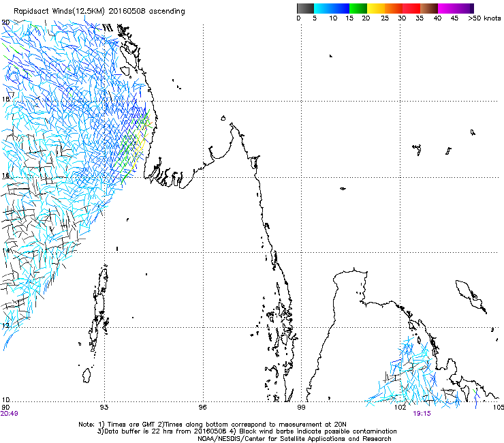Viewport: 504px width, 443px height.
Task: Click the legend label '30'
Action: 402,18
